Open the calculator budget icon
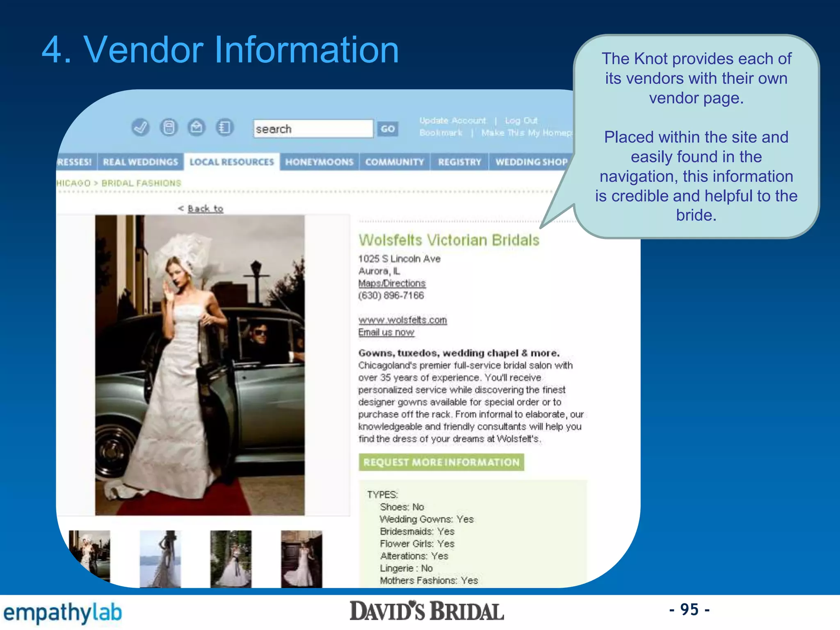This screenshot has height=630, width=840. pos(169,128)
